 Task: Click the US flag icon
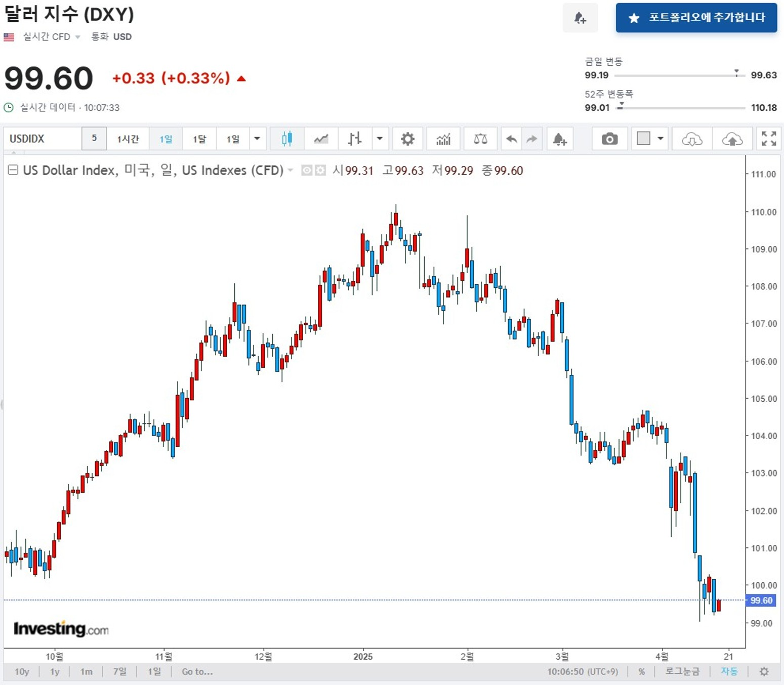[9, 37]
